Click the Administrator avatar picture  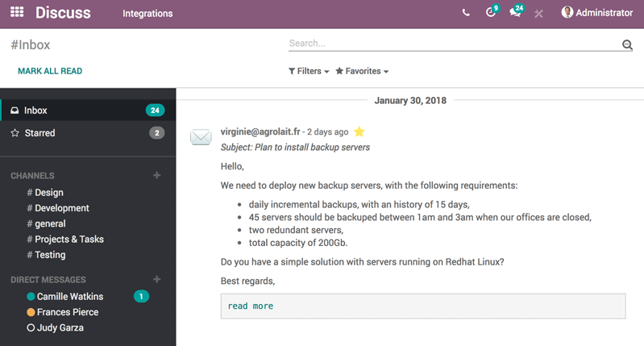[x=567, y=12]
